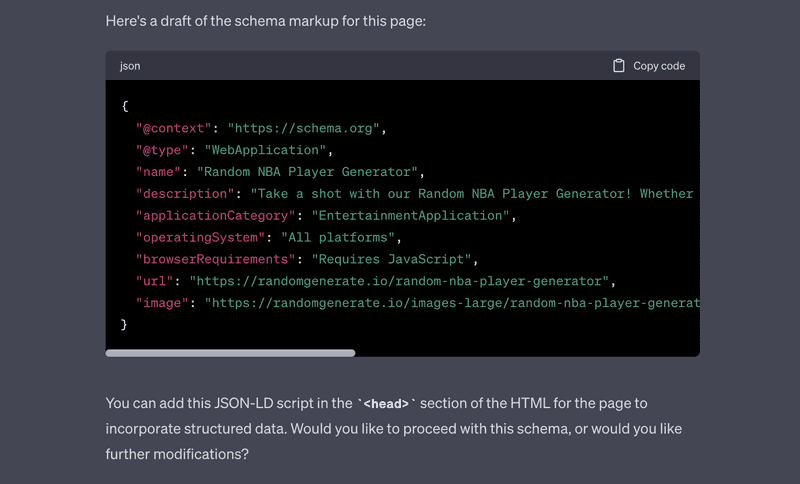
Task: Click the "browserRequirements" key
Action: 215,260
